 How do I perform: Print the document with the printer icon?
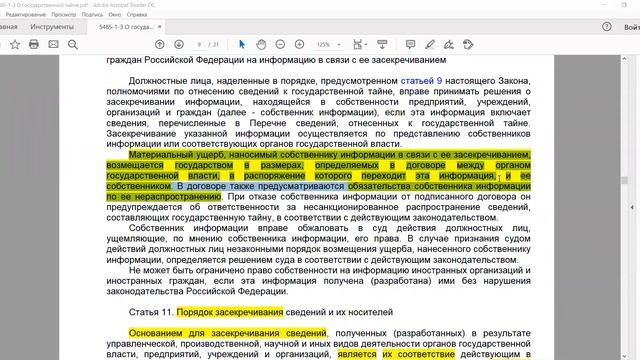(x=34, y=44)
